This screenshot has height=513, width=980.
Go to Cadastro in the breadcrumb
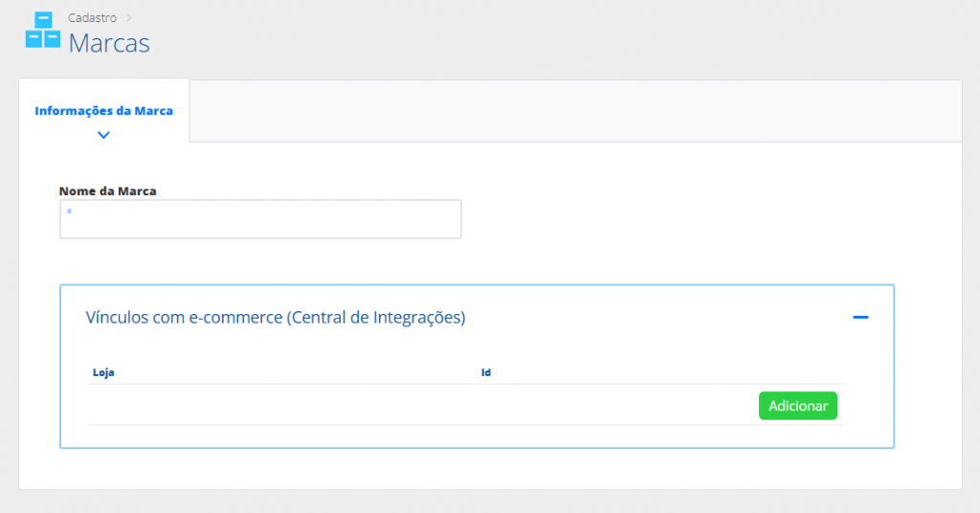(x=93, y=18)
